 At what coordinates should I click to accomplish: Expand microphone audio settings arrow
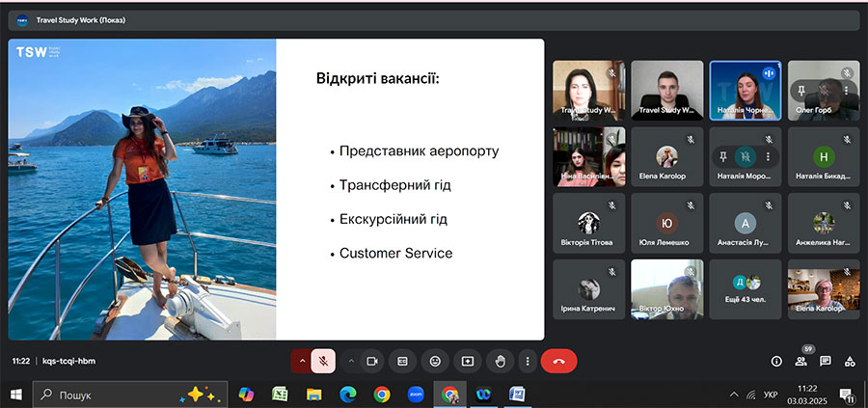(302, 361)
